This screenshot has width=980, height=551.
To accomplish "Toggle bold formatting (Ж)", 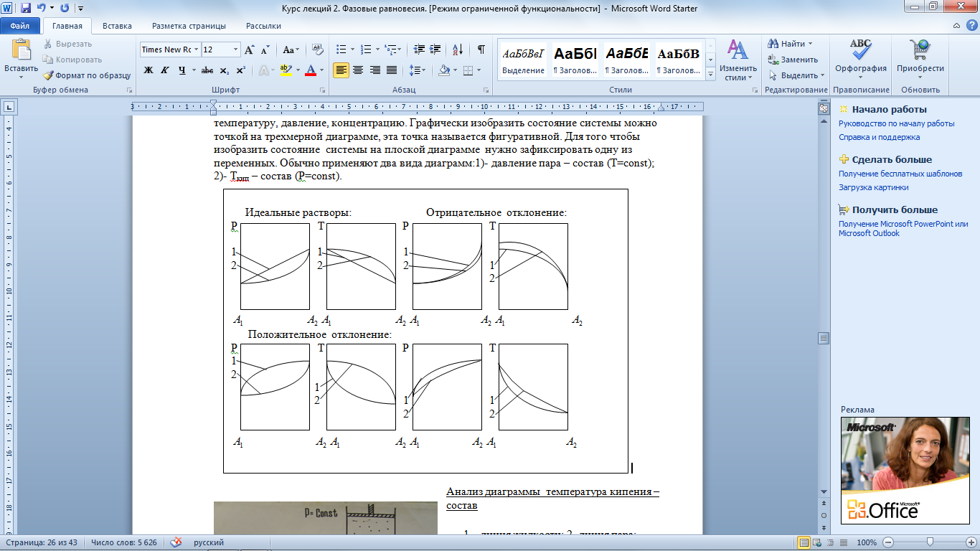I will tap(149, 70).
